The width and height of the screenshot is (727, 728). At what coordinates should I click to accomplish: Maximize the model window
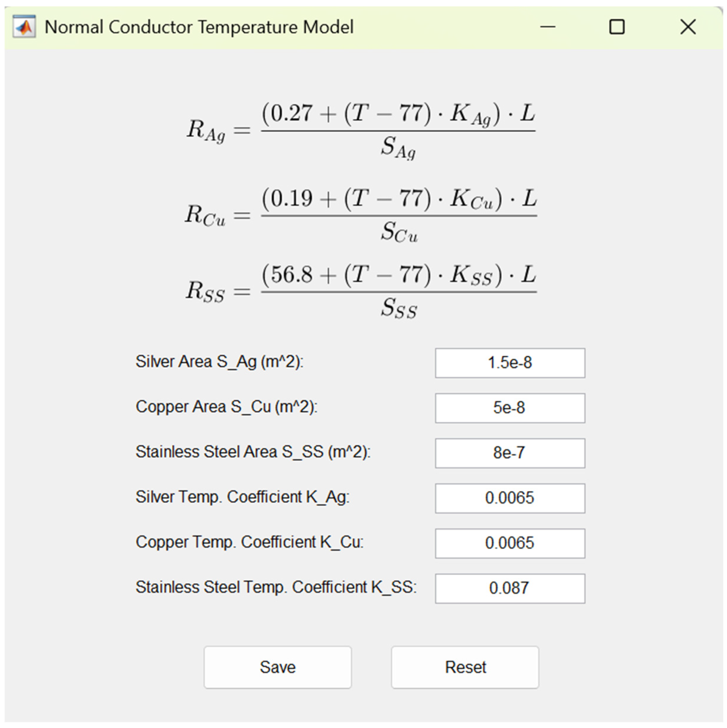(617, 27)
